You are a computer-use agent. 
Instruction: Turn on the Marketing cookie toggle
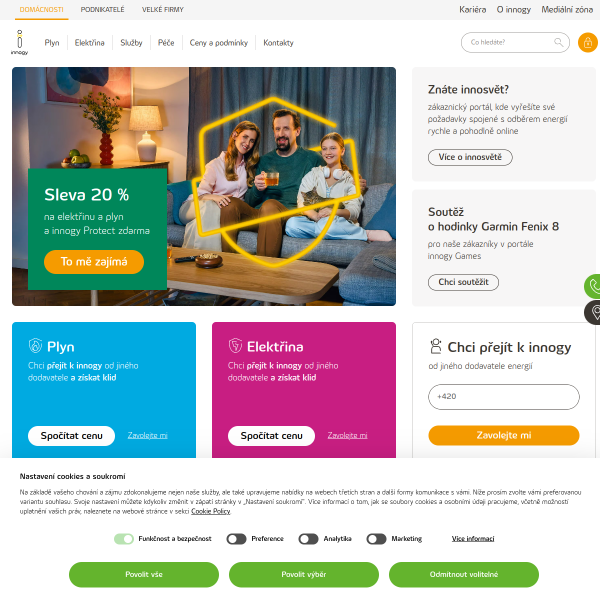tap(376, 539)
